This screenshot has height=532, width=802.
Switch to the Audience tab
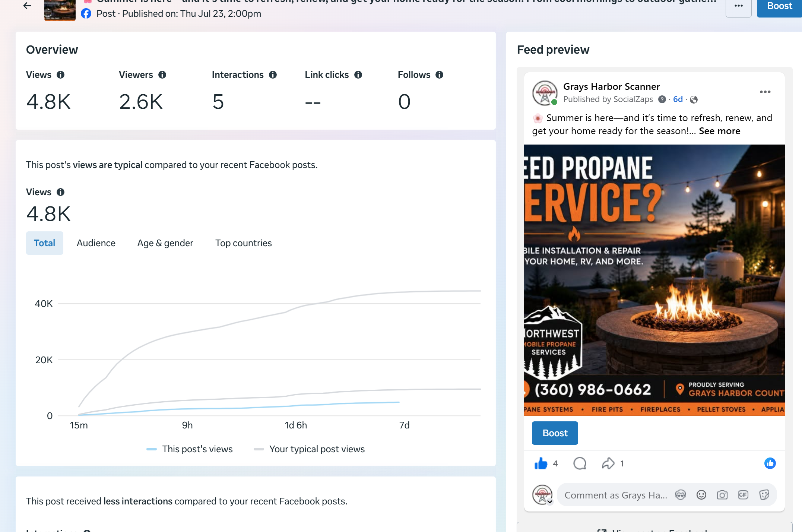[96, 243]
